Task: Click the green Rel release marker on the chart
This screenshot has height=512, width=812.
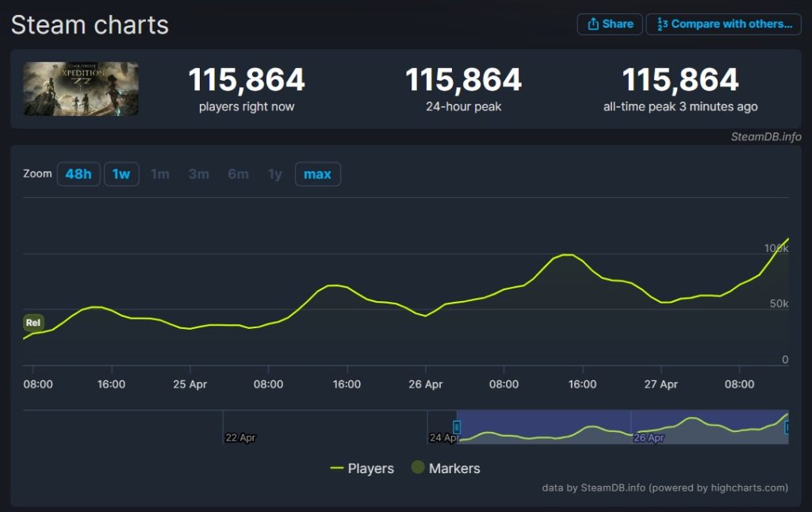Action: tap(33, 323)
